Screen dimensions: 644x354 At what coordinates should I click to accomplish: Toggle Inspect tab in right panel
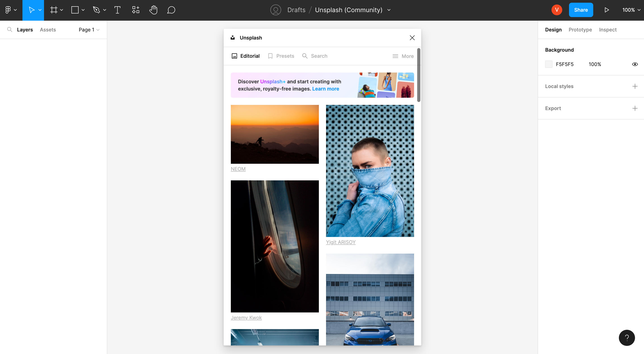click(x=608, y=30)
